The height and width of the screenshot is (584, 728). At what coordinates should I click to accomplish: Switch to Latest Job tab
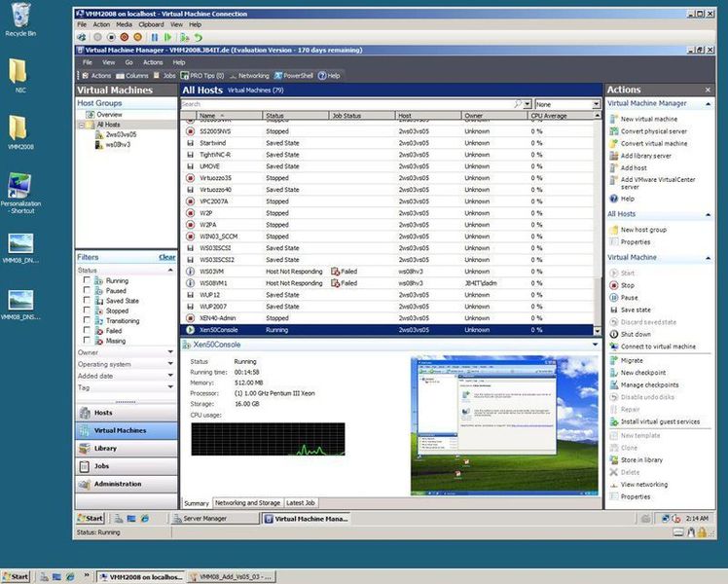tap(301, 503)
